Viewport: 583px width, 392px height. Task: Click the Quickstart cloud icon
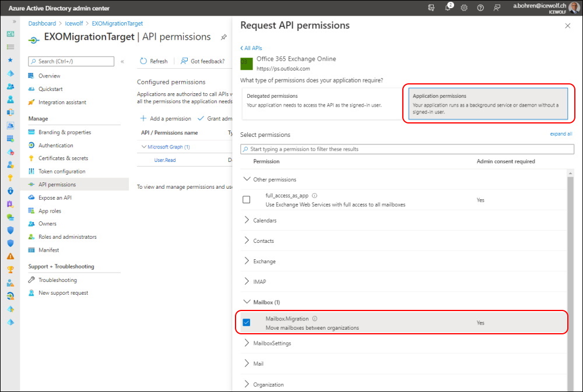[31, 89]
